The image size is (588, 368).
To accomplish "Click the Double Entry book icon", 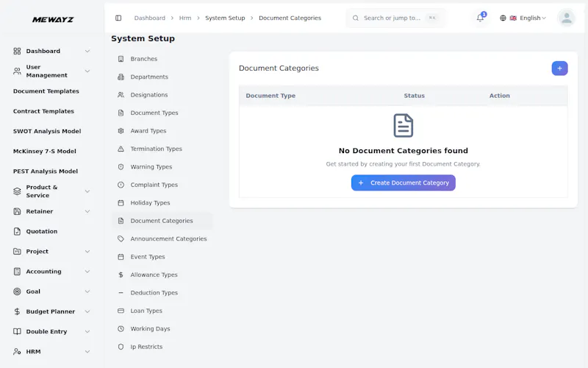I will coord(17,332).
